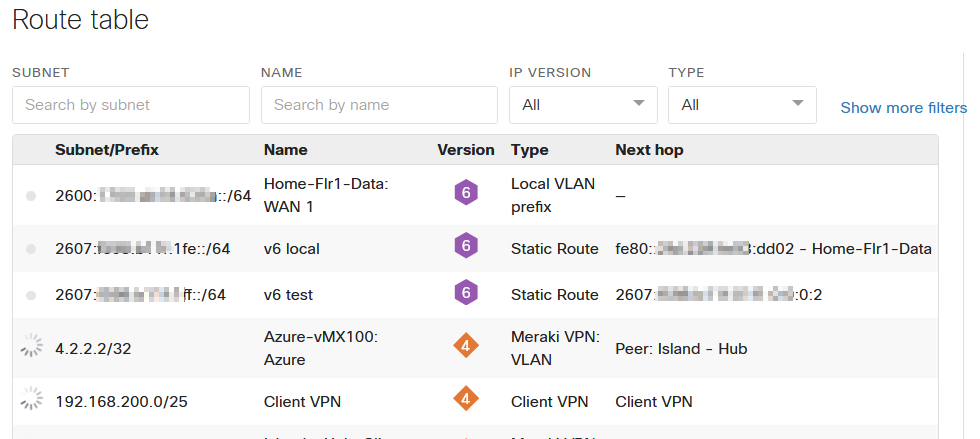Open the Type filter dropdown

742,105
